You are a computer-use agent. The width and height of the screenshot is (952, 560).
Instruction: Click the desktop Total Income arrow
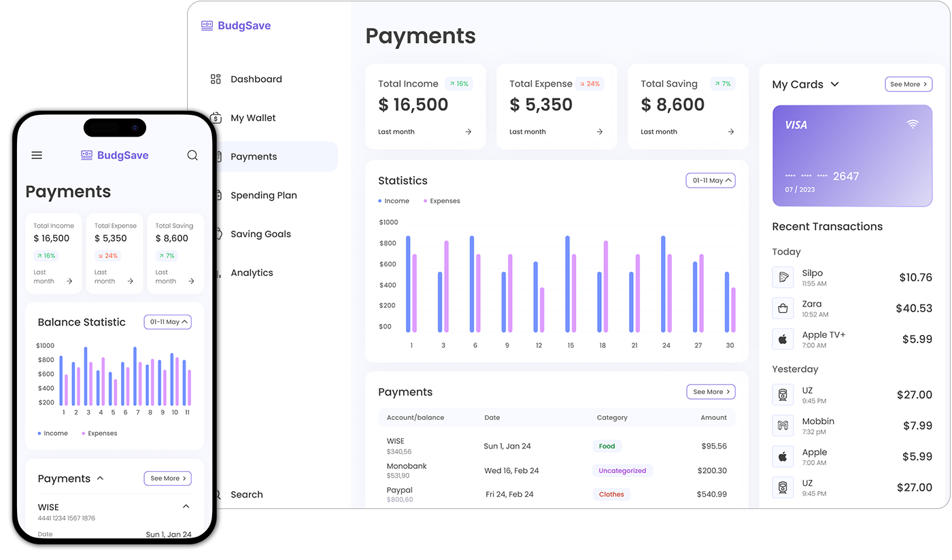coord(469,132)
